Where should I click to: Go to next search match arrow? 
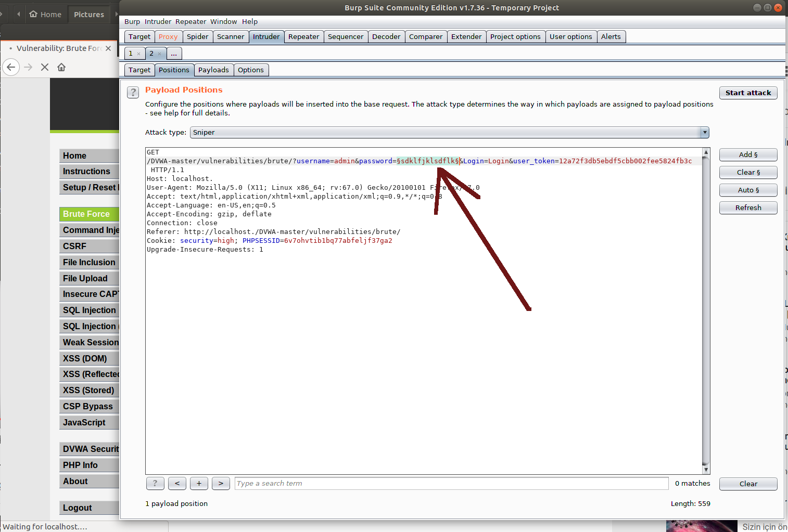coord(221,483)
